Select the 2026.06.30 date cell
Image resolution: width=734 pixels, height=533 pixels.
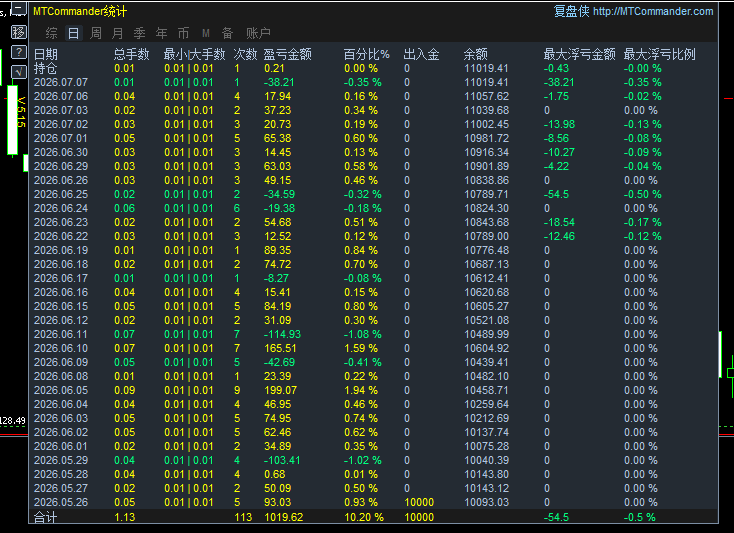61,153
